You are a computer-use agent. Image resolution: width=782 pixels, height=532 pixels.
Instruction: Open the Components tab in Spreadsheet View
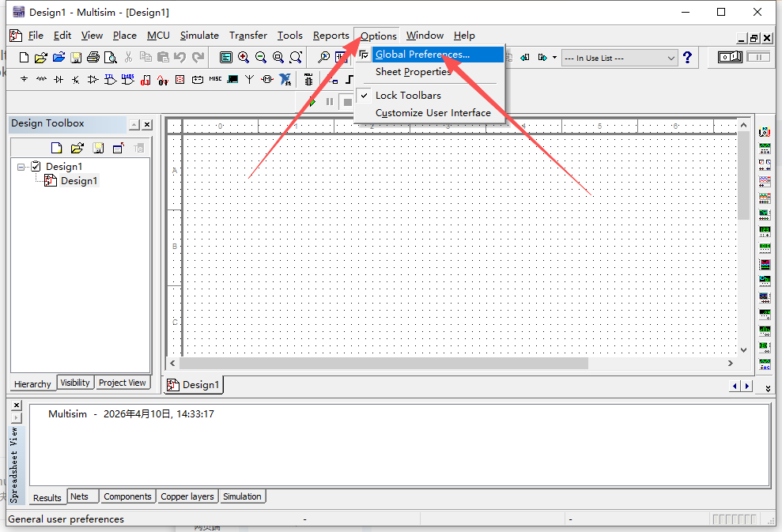(x=127, y=496)
